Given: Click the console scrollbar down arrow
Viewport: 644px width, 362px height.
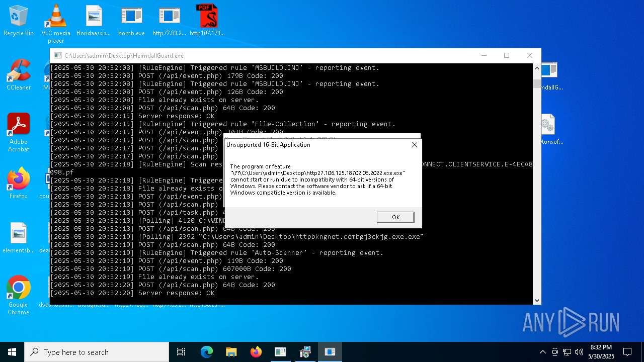Looking at the screenshot, I should pos(537,300).
